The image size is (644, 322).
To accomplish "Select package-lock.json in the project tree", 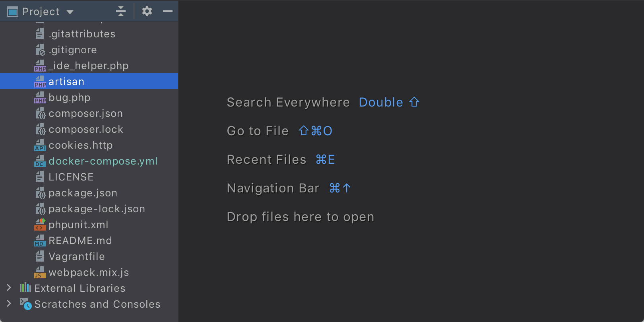I will click(97, 209).
